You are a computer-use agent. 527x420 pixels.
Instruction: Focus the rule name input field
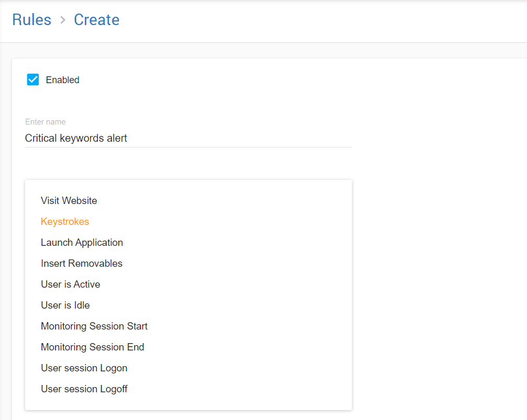pyautogui.click(x=188, y=139)
